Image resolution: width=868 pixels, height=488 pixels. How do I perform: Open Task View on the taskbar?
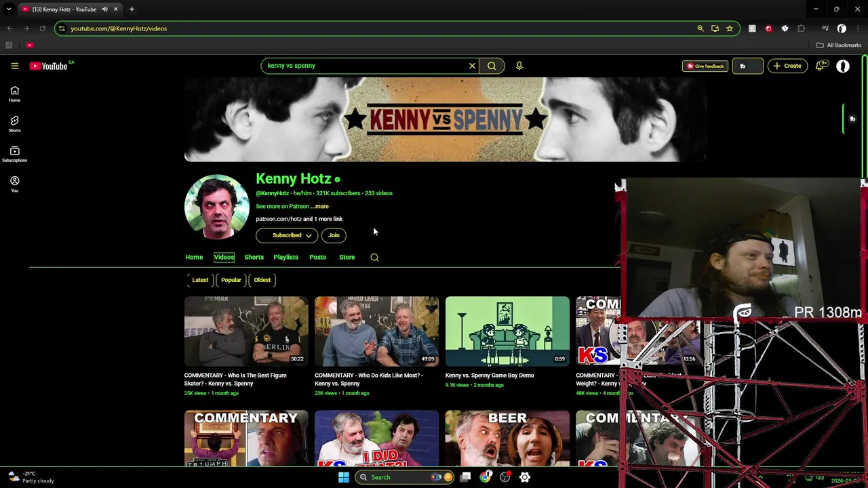(x=465, y=477)
